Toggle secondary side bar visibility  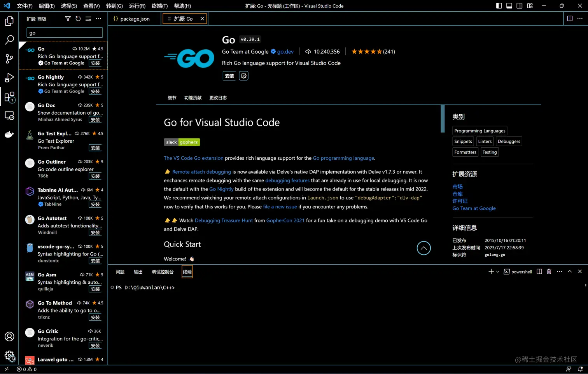519,6
